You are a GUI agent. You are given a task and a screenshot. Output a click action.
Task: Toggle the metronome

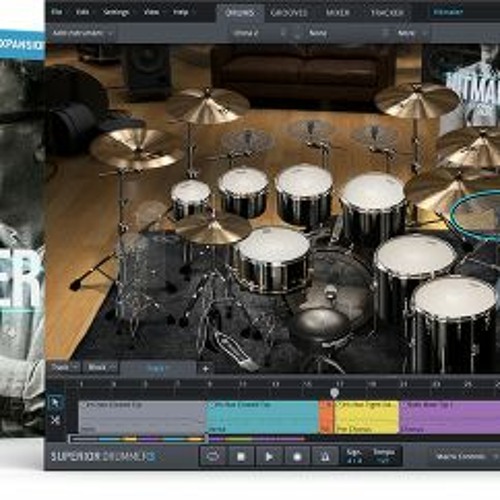tap(325, 456)
